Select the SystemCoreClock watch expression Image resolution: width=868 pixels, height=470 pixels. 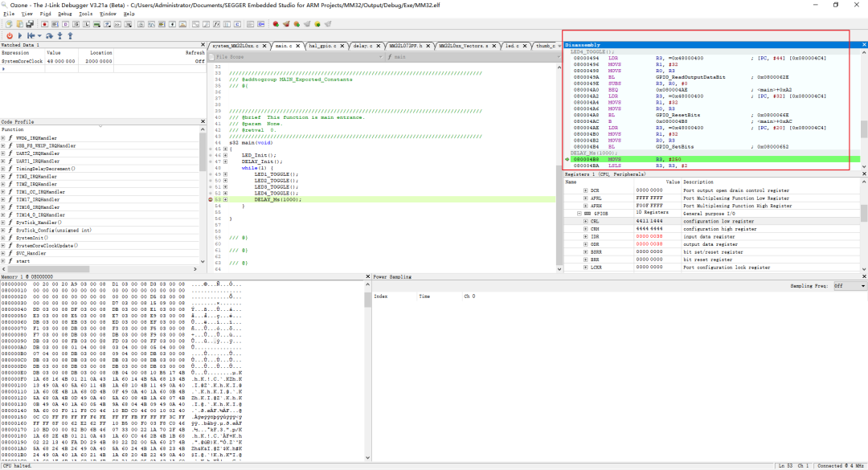23,61
